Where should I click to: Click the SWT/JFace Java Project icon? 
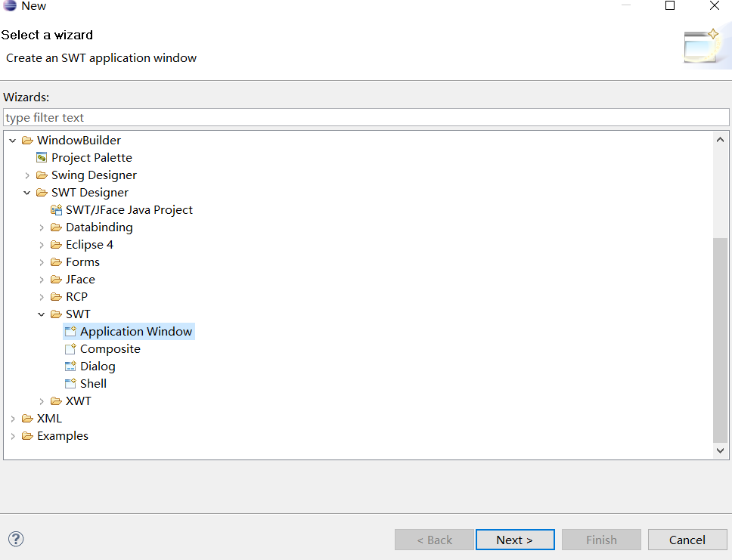pos(57,209)
